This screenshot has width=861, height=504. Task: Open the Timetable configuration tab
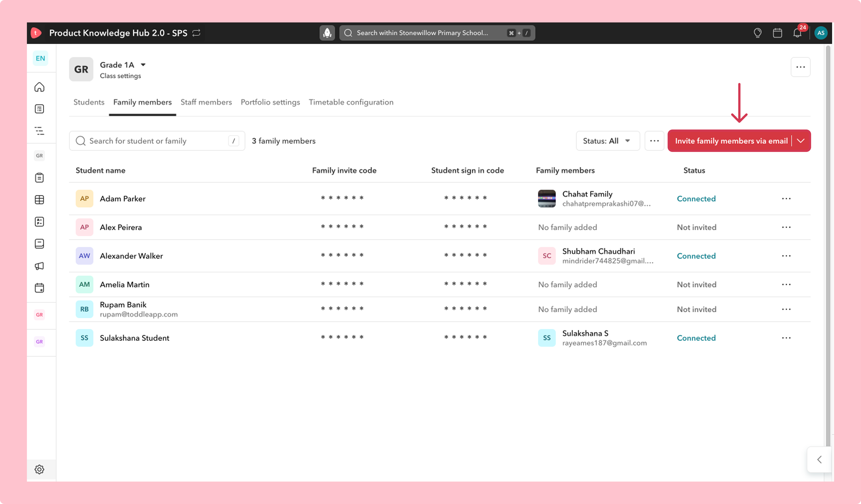coord(351,102)
